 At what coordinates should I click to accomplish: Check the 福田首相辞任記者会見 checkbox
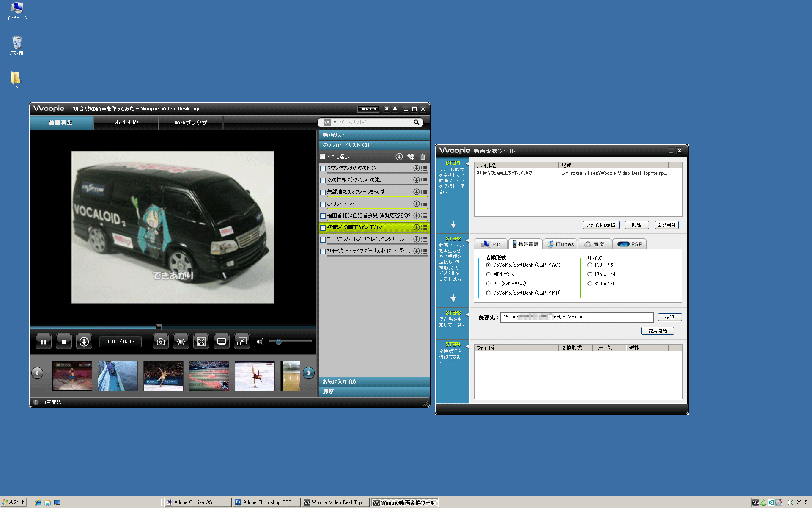click(x=323, y=216)
